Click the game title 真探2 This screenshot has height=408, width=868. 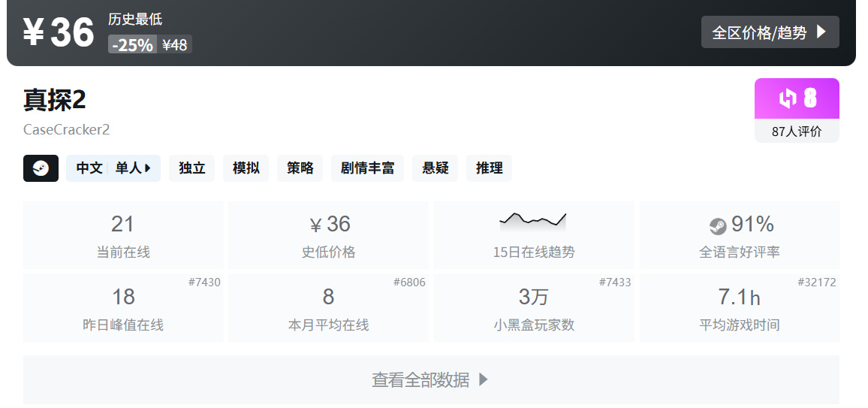click(x=55, y=100)
